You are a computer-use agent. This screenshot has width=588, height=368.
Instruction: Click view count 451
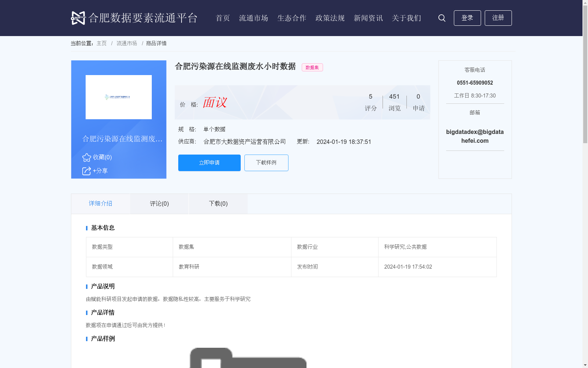coord(394,96)
